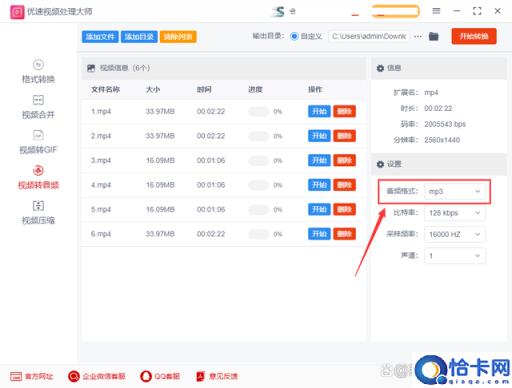Click the 2005543 bps bitrate value

(x=445, y=124)
